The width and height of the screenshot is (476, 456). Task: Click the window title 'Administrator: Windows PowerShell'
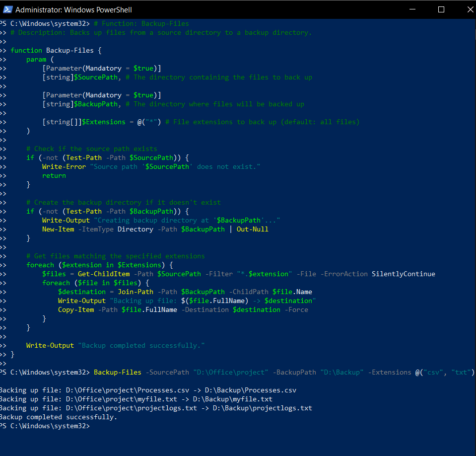coord(73,10)
